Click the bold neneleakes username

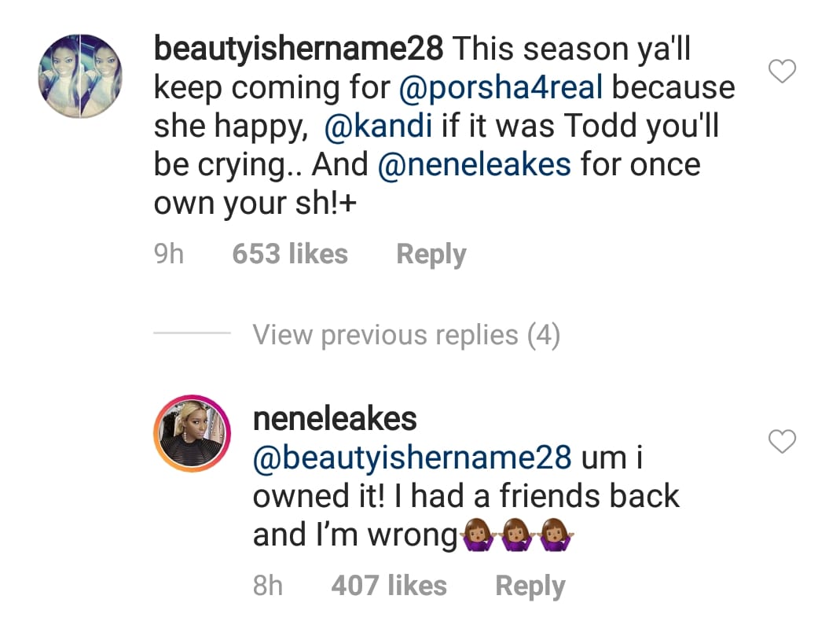[335, 419]
